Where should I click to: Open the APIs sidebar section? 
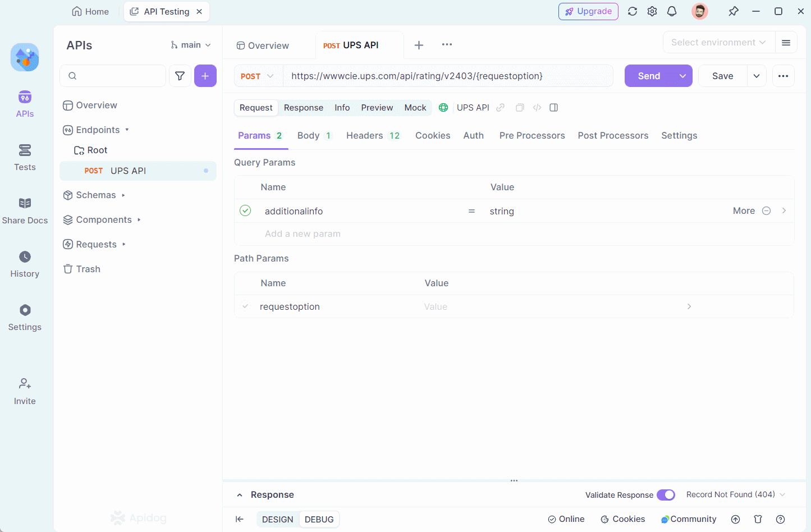point(25,104)
